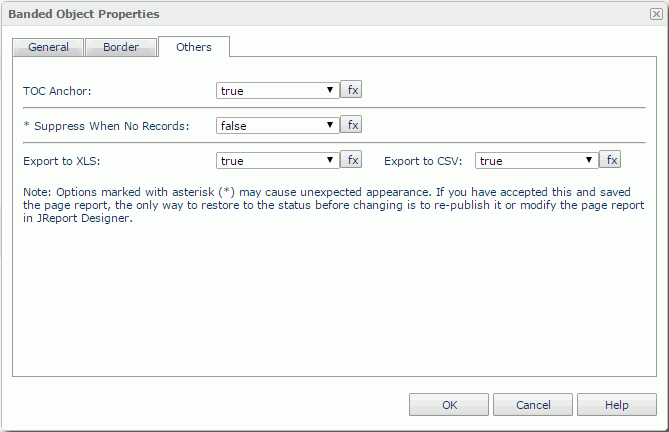Expand the Export to XLS dropdown
The image size is (669, 432).
coord(278,160)
